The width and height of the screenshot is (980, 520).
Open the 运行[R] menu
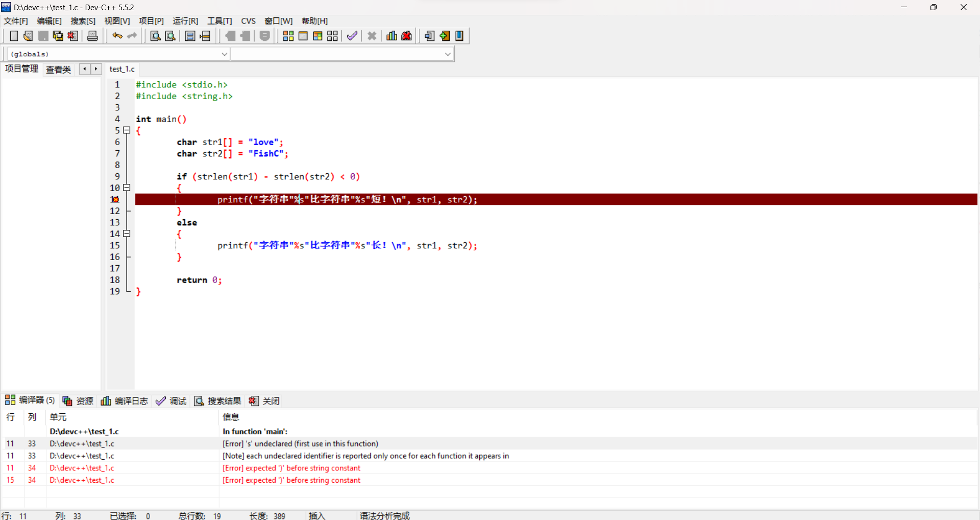click(185, 21)
